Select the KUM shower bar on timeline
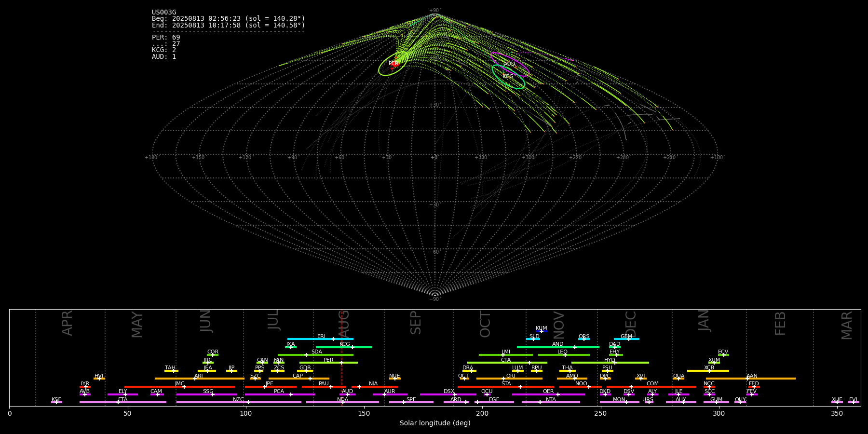 (x=542, y=331)
